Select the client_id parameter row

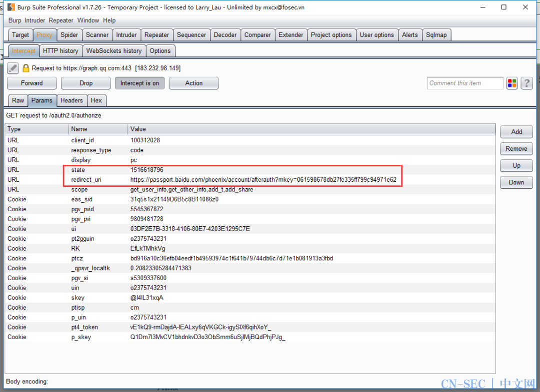point(250,140)
